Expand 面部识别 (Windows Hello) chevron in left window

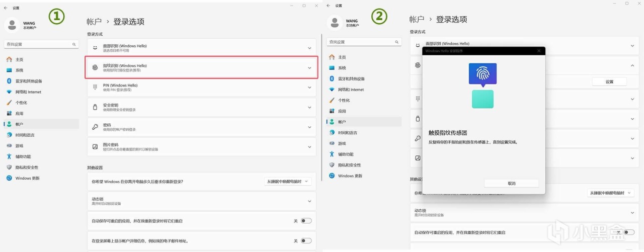(309, 48)
